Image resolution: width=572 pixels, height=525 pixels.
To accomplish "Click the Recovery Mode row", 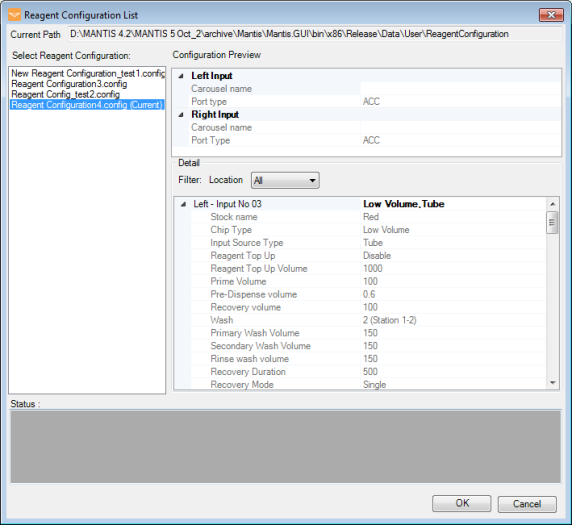I will 368,385.
